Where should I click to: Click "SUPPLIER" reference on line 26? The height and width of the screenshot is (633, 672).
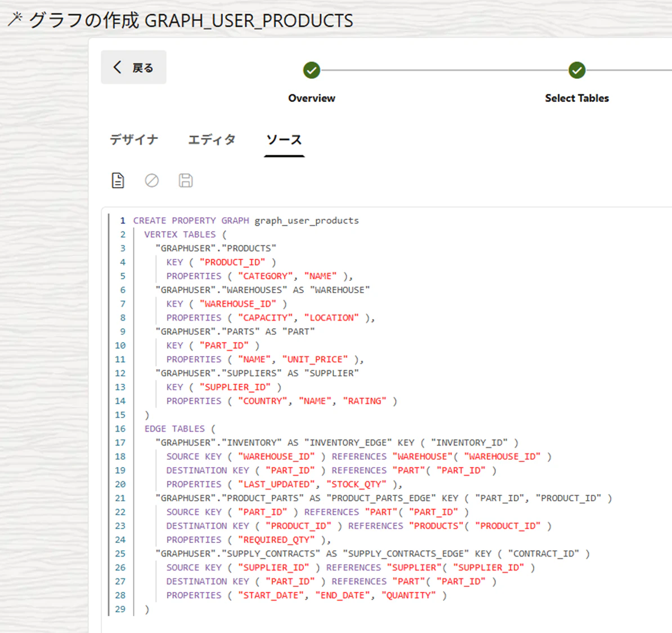[414, 567]
